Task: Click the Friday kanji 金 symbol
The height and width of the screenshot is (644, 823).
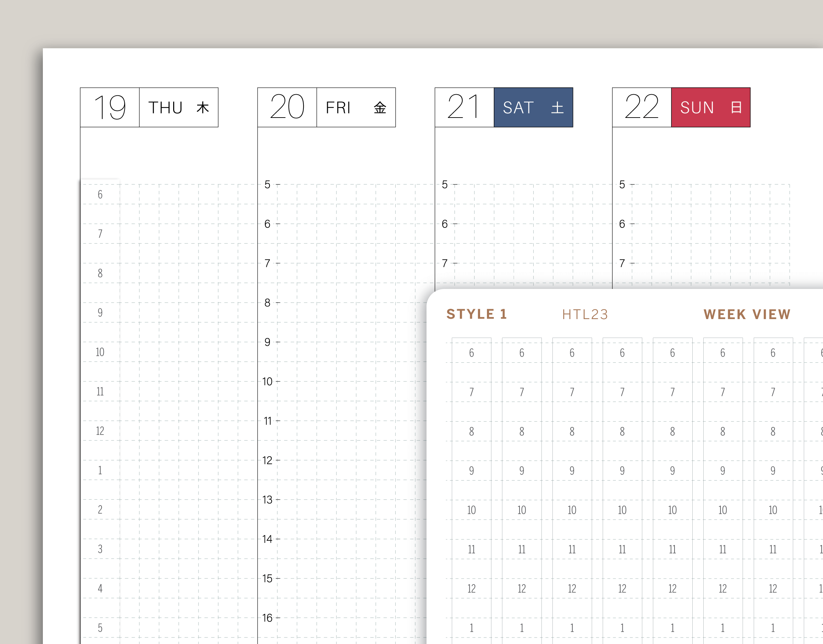Action: coord(380,108)
